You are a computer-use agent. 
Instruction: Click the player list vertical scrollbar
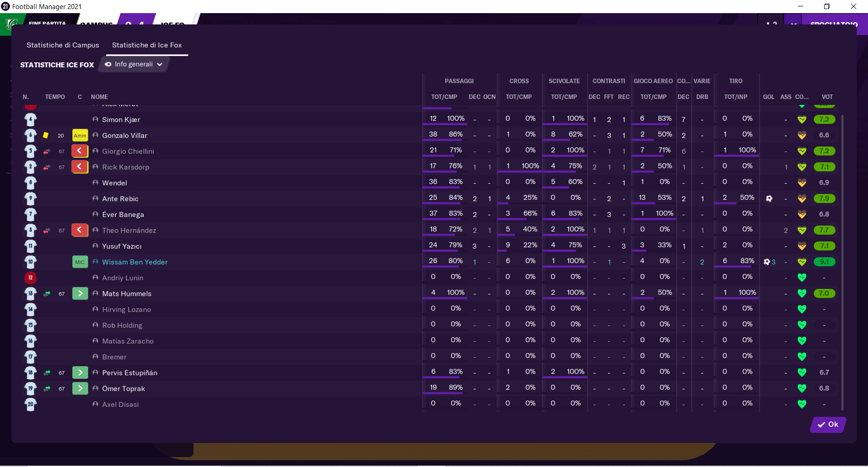(842, 262)
